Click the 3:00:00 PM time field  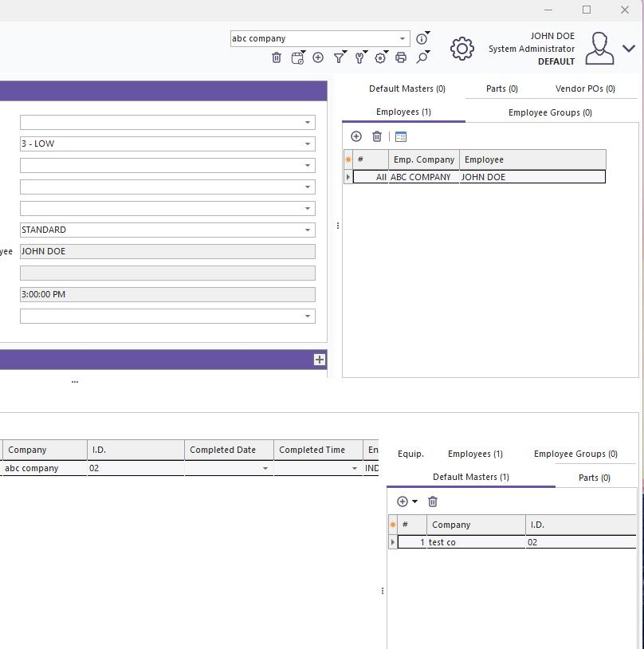(x=167, y=294)
